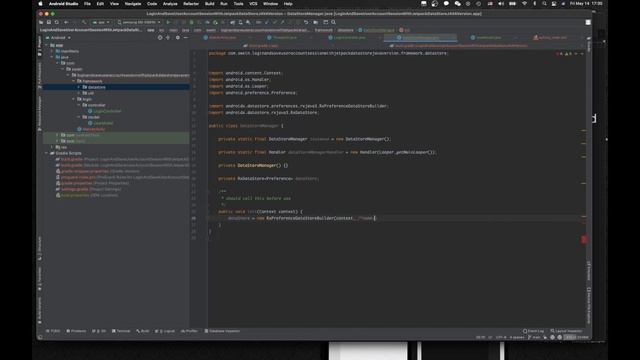Select the res folder in tree

click(x=61, y=147)
